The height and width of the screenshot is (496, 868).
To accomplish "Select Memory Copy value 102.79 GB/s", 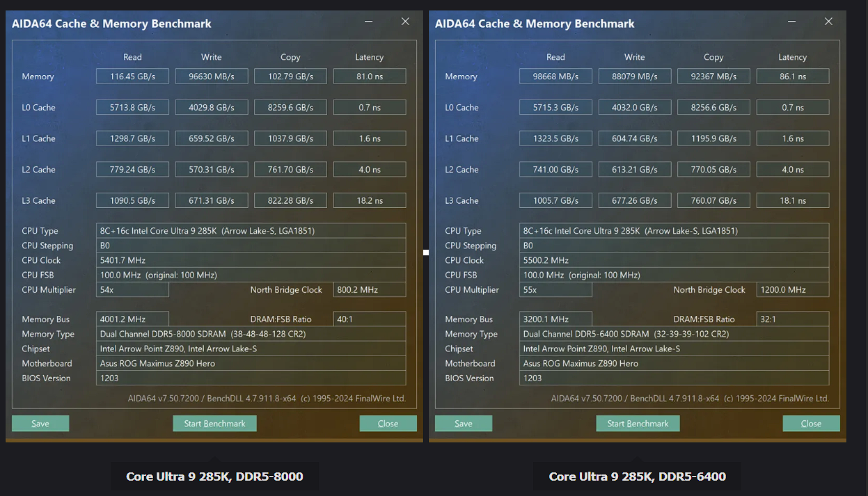I will pos(290,77).
